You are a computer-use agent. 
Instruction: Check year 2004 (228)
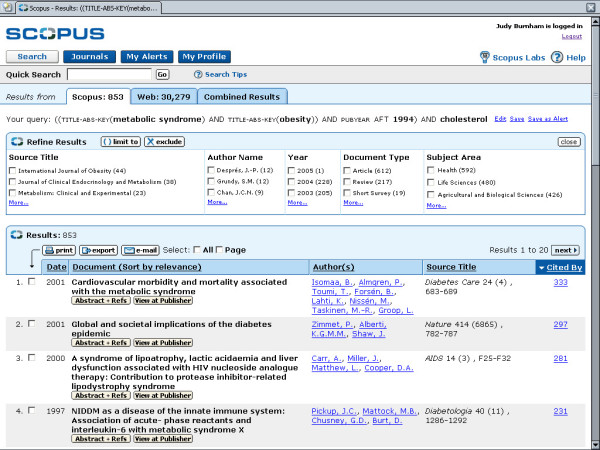click(x=292, y=182)
